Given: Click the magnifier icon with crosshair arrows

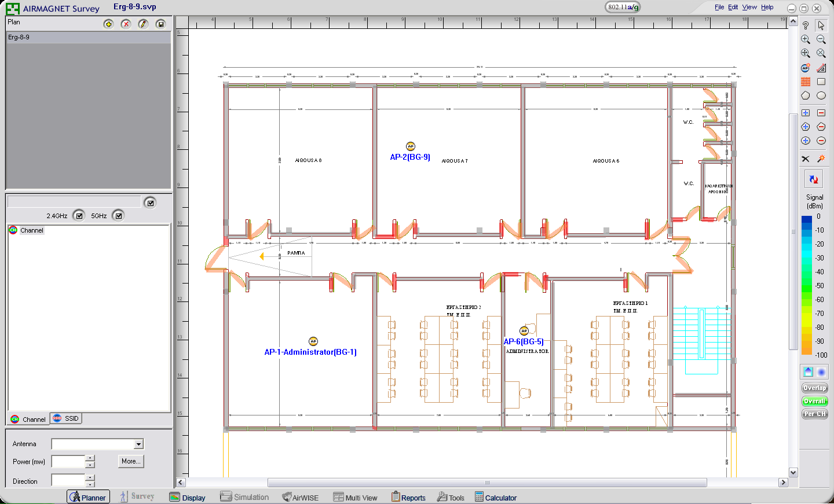Looking at the screenshot, I should click(806, 53).
